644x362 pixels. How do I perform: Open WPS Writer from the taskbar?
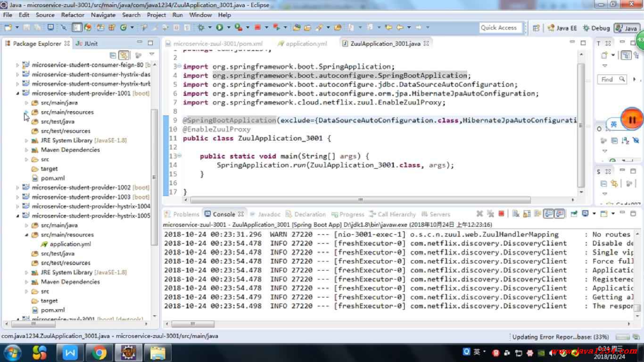pyautogui.click(x=70, y=353)
